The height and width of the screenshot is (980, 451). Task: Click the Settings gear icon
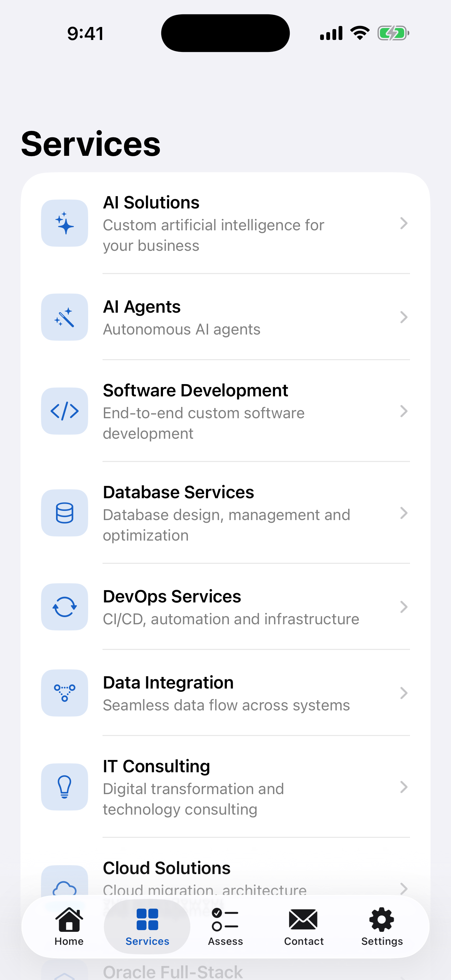point(382,920)
